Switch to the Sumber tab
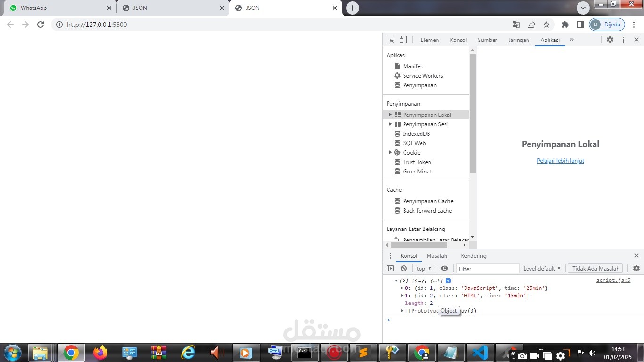Viewport: 644px width, 362px height. [487, 40]
